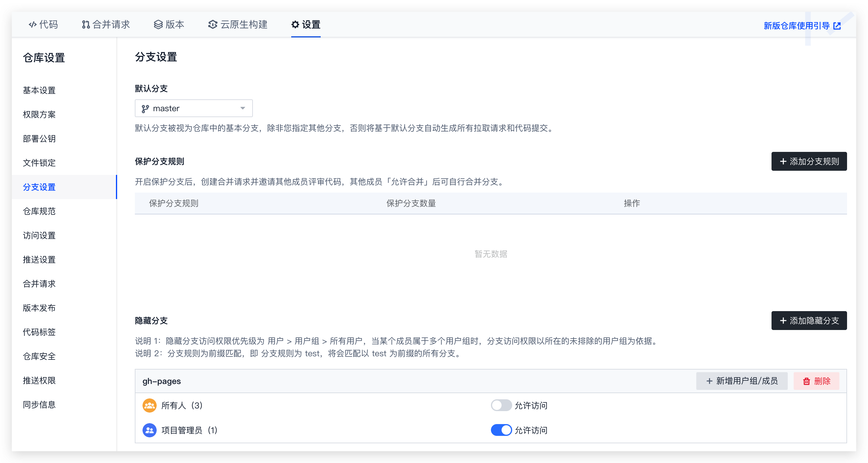Click the merge request icon
This screenshot has height=463, width=868.
click(x=86, y=24)
